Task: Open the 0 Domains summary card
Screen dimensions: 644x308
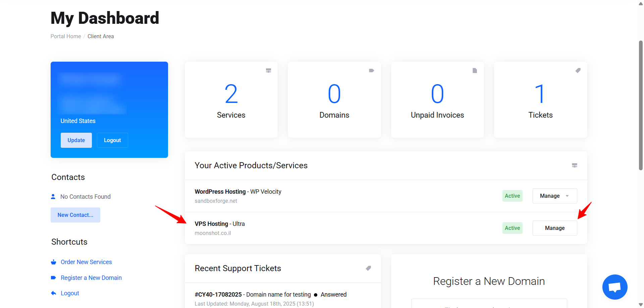Action: tap(334, 100)
